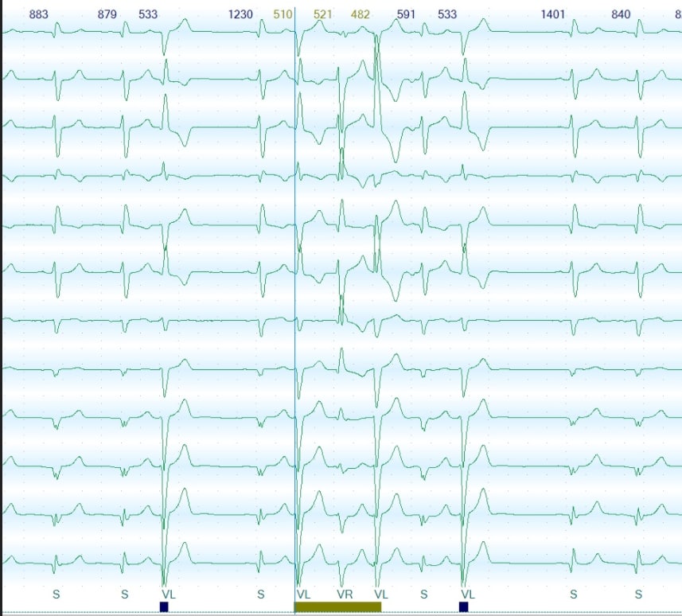Click the blue square marker after the olive bar
Screen dimensions: 682x616
point(464,607)
